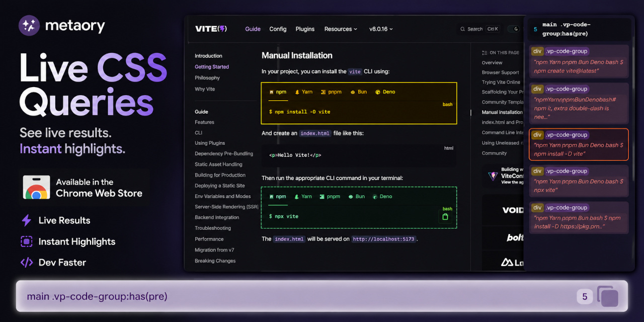This screenshot has width=644, height=322.
Task: Click the npm icon in the yellow code group
Action: pyautogui.click(x=272, y=92)
